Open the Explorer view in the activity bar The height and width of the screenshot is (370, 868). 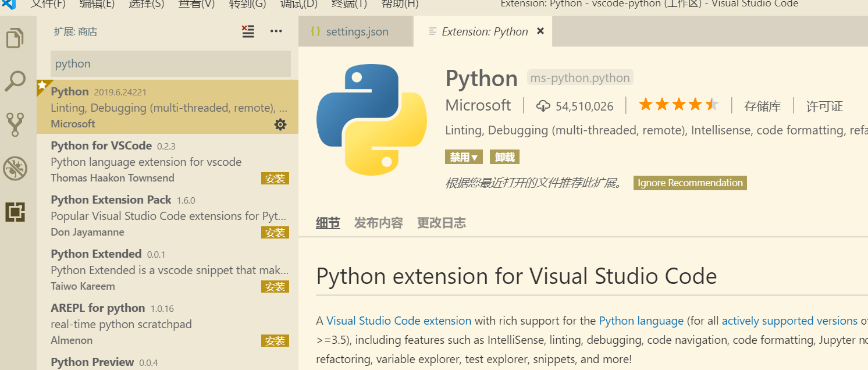coord(16,38)
